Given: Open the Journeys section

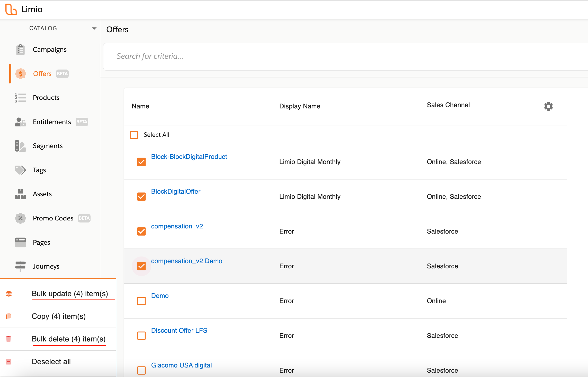Looking at the screenshot, I should point(46,267).
